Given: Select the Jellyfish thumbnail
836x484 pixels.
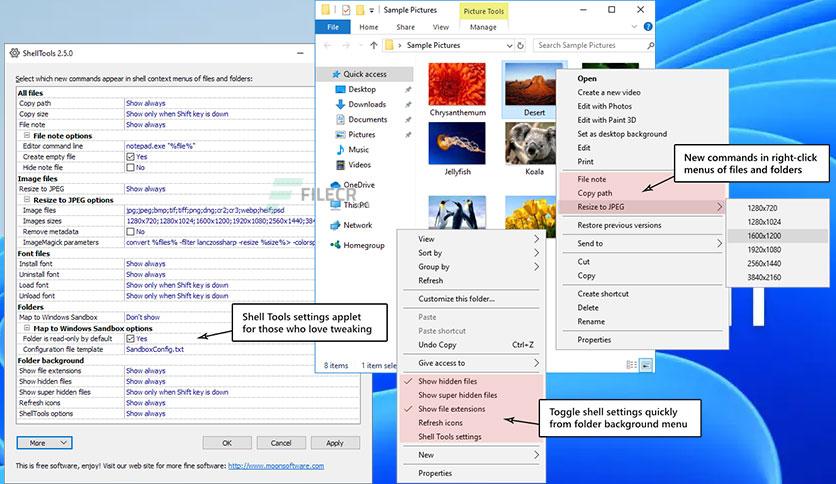Looking at the screenshot, I should point(457,143).
